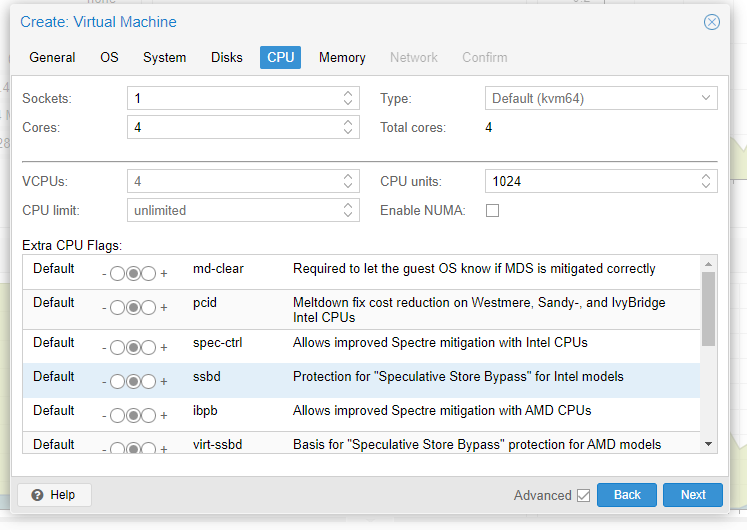Open the CPU Type dropdown
Image resolution: width=747 pixels, height=530 pixels.
(x=707, y=98)
